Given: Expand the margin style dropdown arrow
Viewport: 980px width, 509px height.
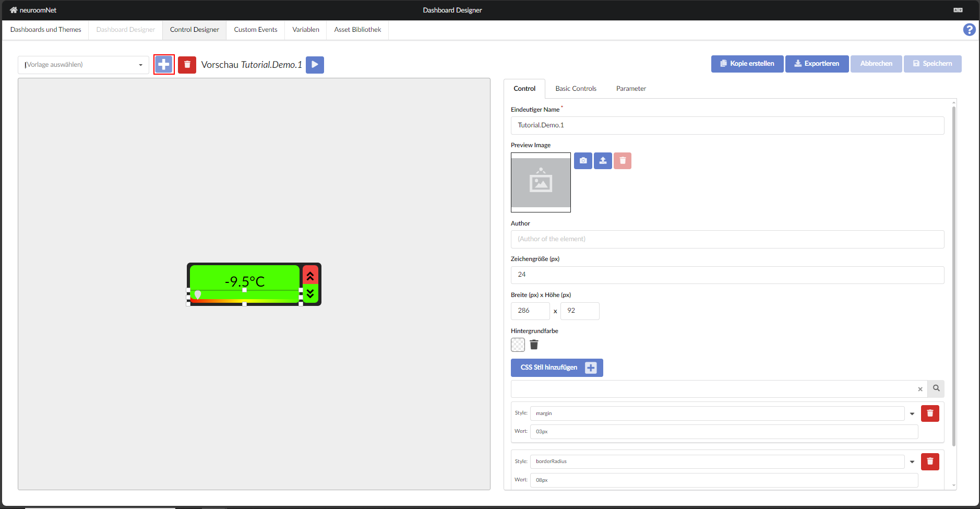Looking at the screenshot, I should click(x=912, y=413).
